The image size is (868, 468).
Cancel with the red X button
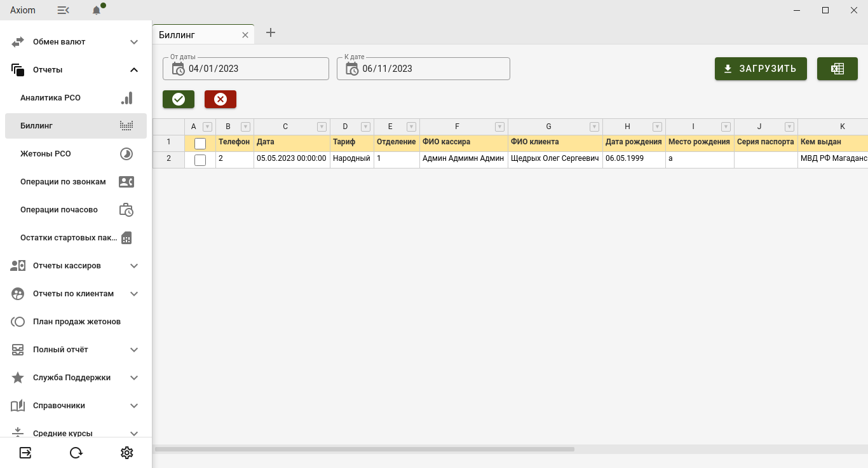[220, 99]
